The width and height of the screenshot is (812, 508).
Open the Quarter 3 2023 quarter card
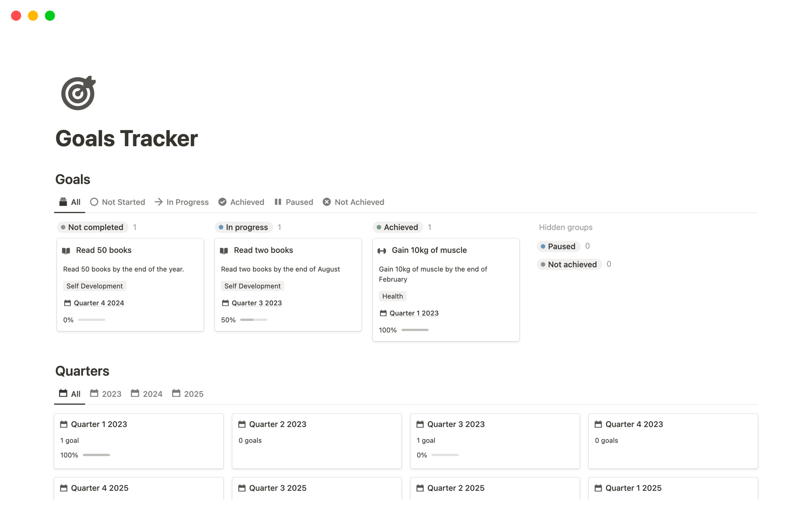click(x=494, y=440)
